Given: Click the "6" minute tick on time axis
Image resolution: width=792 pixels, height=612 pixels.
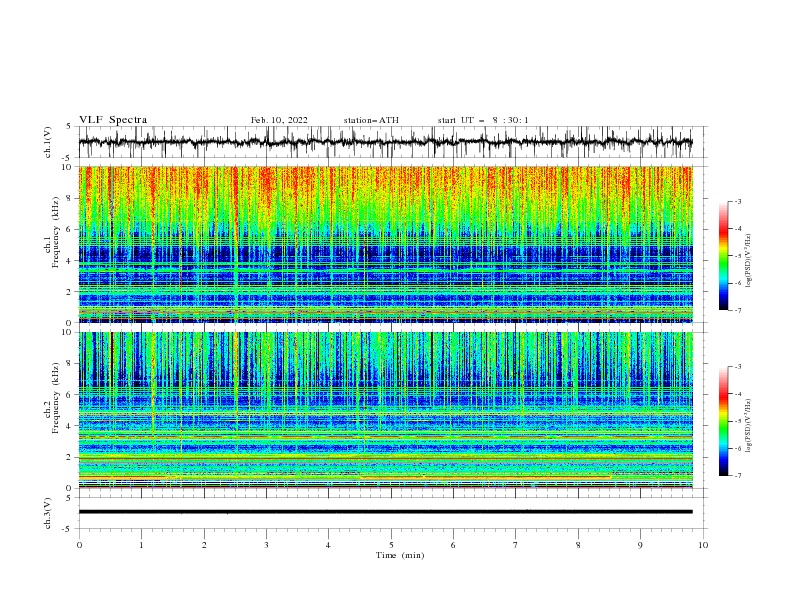Looking at the screenshot, I should pyautogui.click(x=453, y=545).
